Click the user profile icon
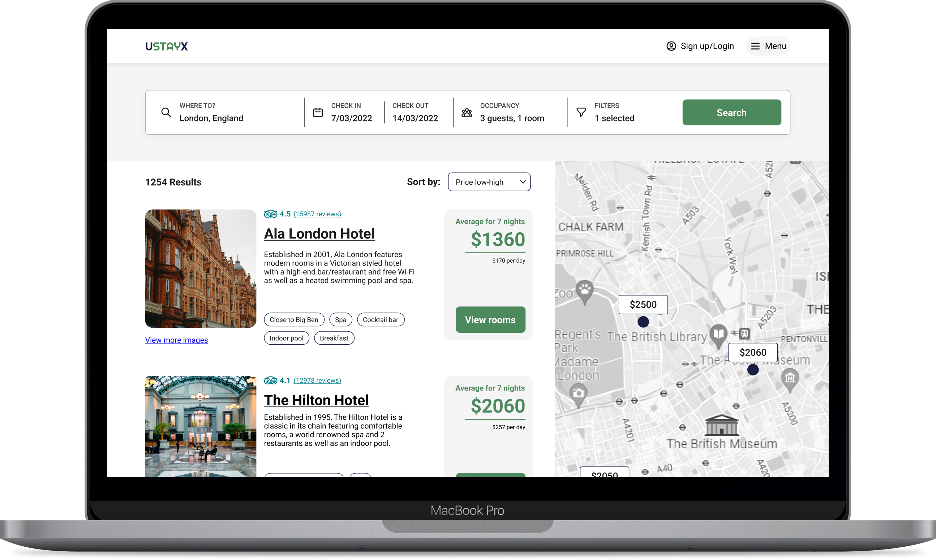This screenshot has width=936, height=560. coord(671,46)
